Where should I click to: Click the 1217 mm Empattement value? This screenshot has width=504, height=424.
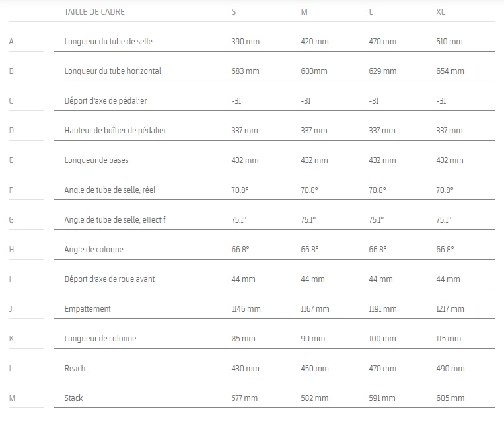tap(450, 309)
